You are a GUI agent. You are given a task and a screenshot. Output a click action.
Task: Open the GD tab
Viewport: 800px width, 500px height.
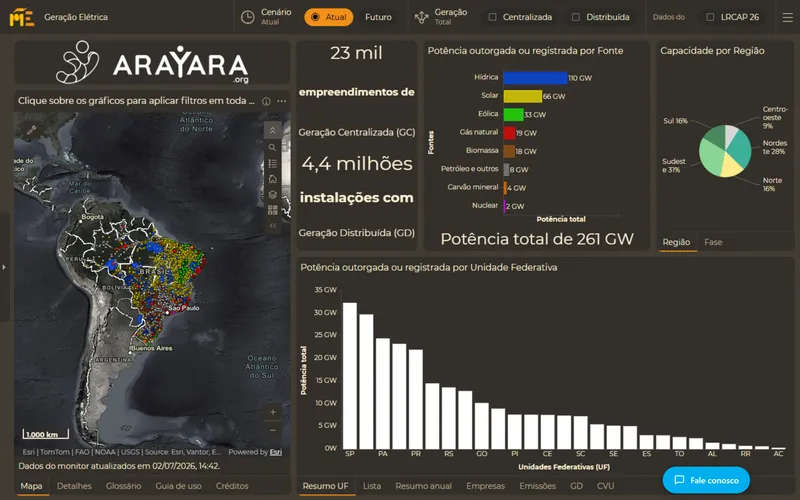(x=576, y=486)
